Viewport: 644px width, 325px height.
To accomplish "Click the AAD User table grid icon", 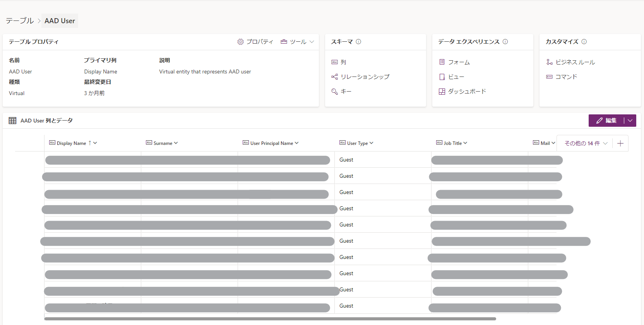I will click(x=12, y=121).
